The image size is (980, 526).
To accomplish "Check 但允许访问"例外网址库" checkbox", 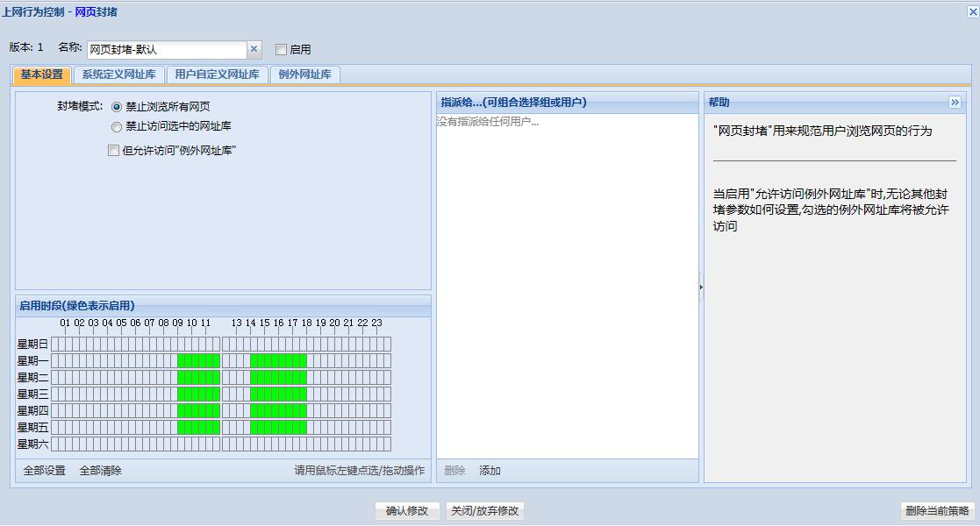I will [113, 151].
